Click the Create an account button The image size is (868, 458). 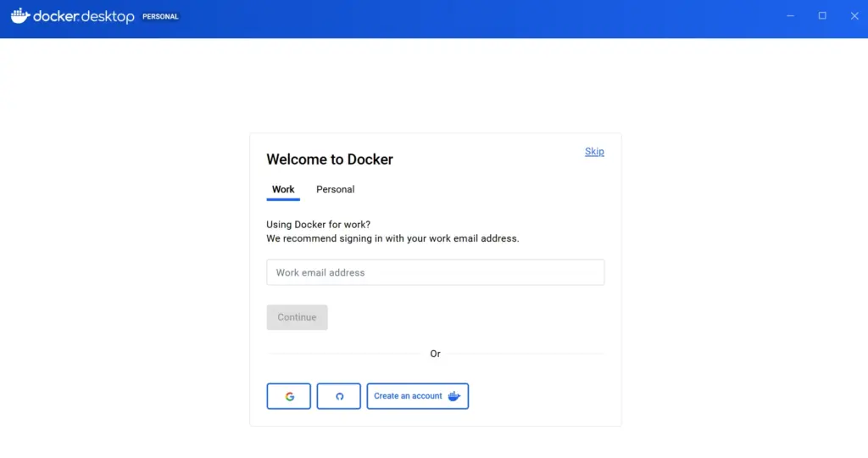click(x=417, y=396)
